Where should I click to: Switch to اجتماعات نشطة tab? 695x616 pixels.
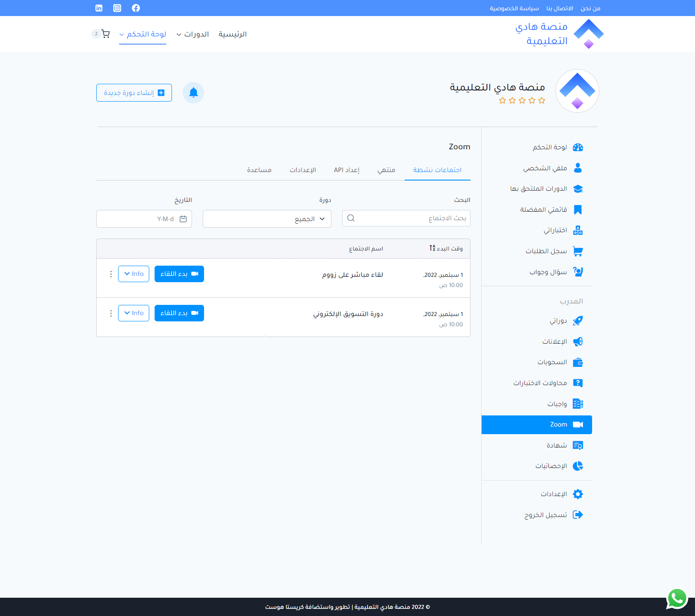pos(437,170)
